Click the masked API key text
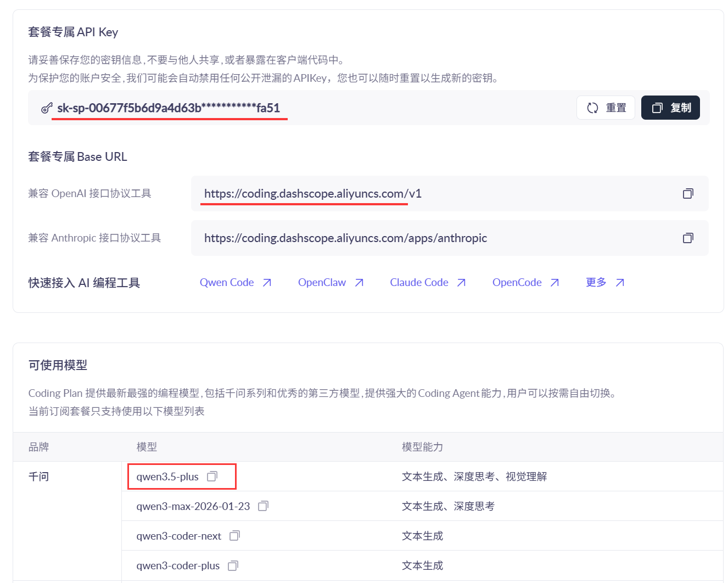Image resolution: width=728 pixels, height=583 pixels. click(169, 108)
